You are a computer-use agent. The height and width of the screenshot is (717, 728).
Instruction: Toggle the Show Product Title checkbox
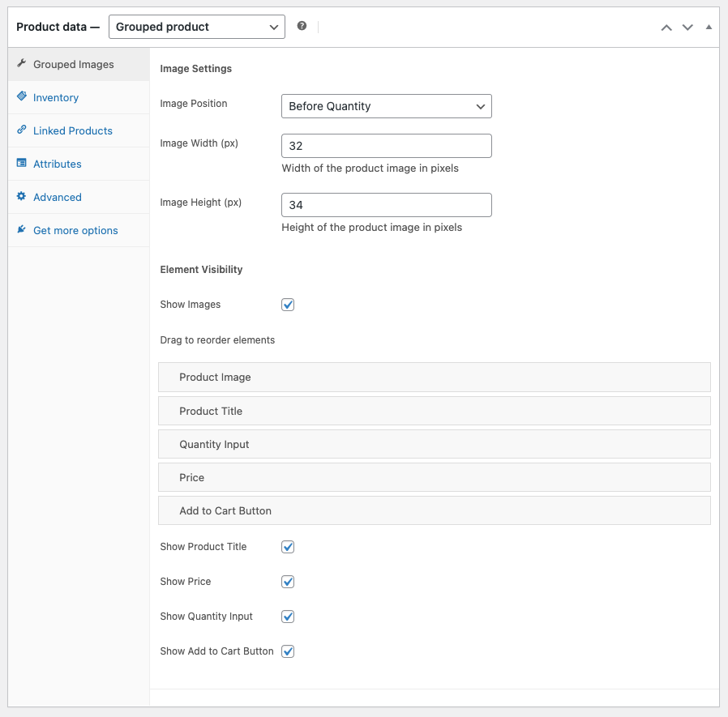click(288, 547)
